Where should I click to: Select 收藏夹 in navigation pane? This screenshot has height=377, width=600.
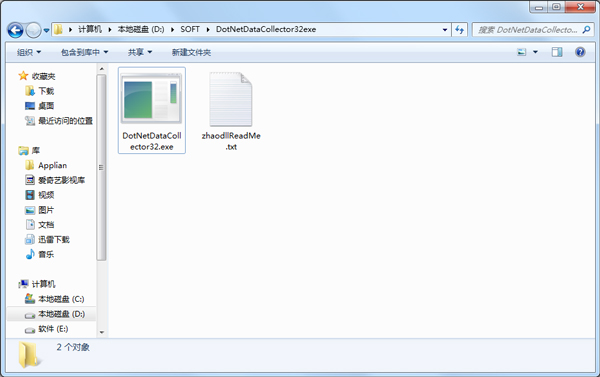(x=44, y=77)
